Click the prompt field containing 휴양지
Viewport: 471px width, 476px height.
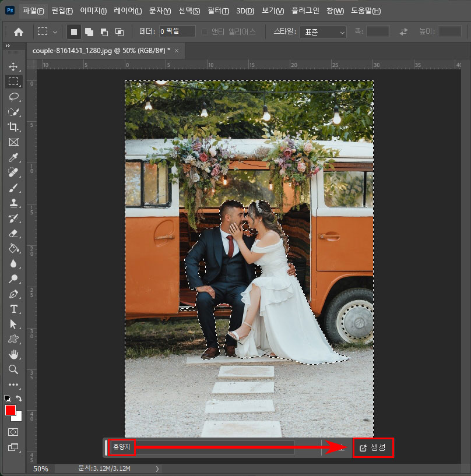tap(202, 447)
